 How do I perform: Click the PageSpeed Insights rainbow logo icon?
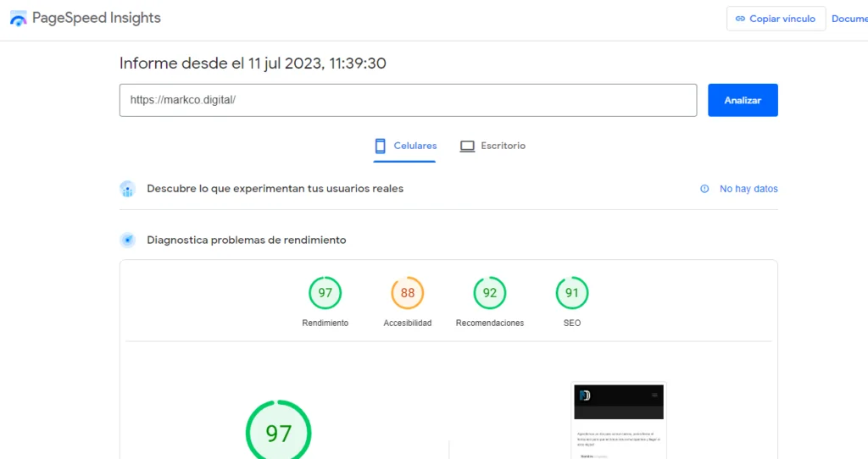(x=19, y=19)
